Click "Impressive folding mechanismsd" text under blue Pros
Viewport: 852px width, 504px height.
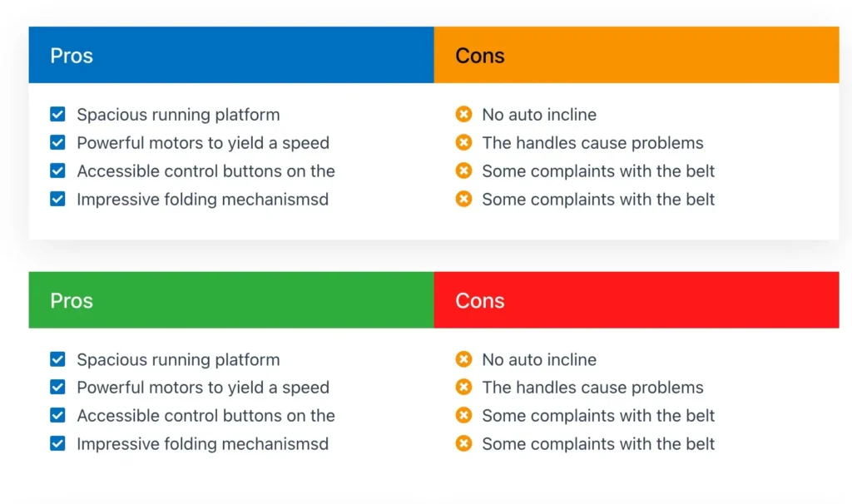[202, 200]
